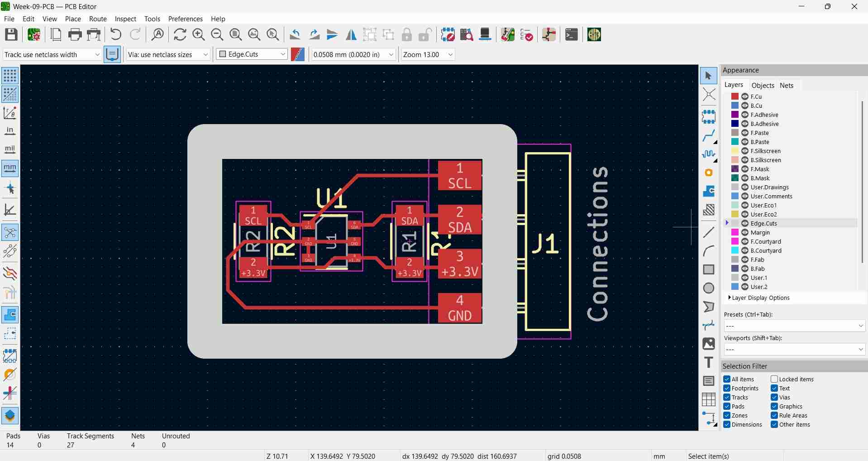Click F.Cu red color swatch
The width and height of the screenshot is (868, 461).
(x=735, y=96)
